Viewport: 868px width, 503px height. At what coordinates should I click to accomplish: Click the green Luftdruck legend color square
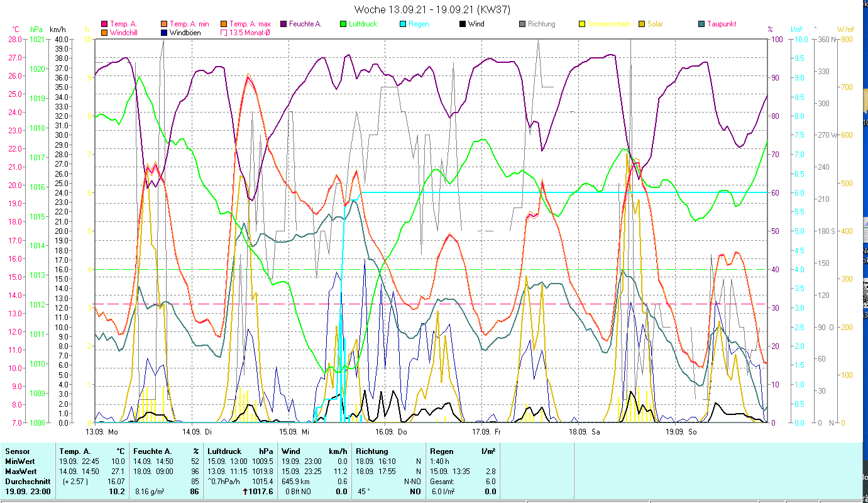pyautogui.click(x=343, y=25)
